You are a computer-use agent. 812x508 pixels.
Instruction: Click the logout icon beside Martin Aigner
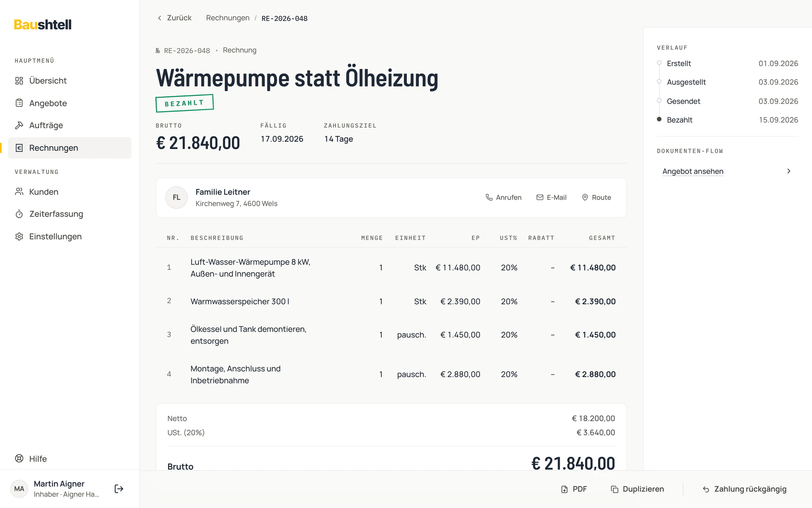click(x=119, y=489)
